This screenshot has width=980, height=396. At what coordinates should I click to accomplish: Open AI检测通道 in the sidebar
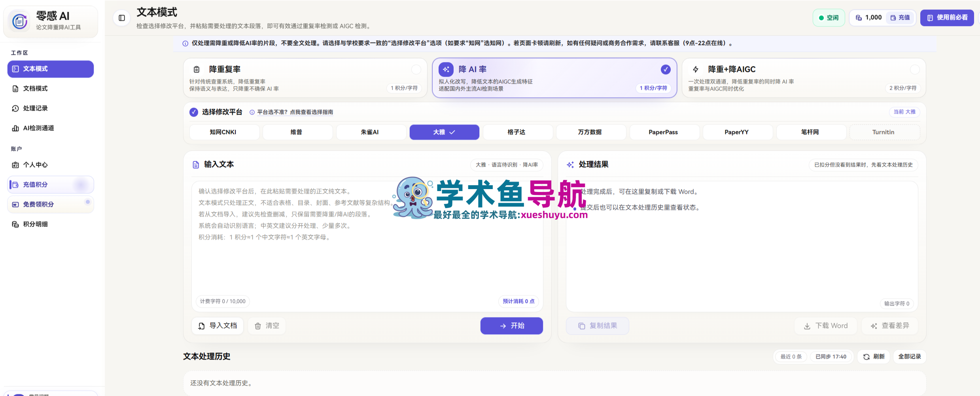tap(51, 128)
